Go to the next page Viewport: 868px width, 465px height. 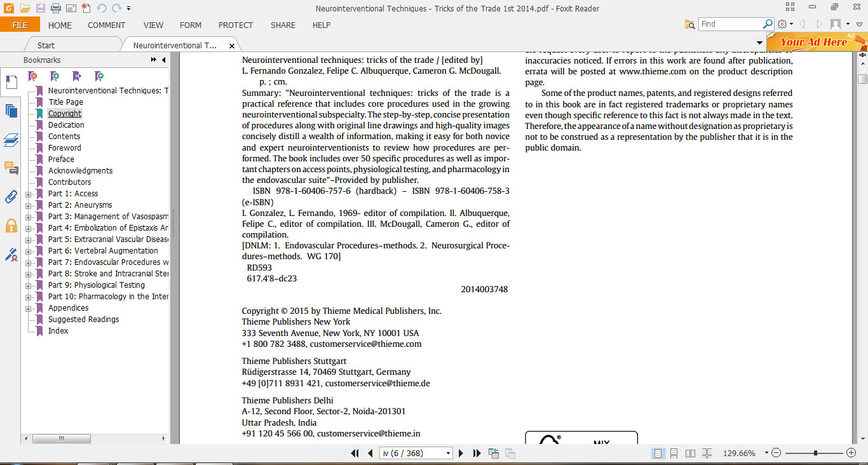pyautogui.click(x=461, y=453)
